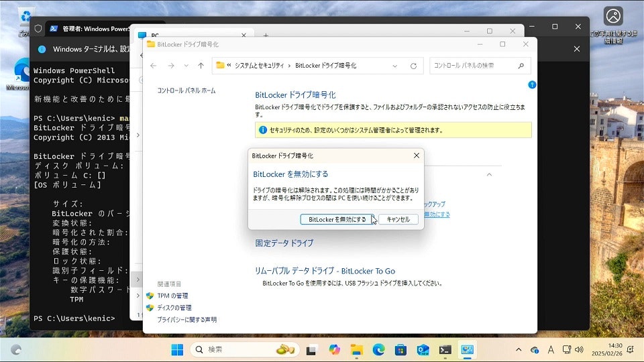Dismiss the Windows Terminal info banner
The height and width of the screenshot is (362, 644).
click(577, 49)
